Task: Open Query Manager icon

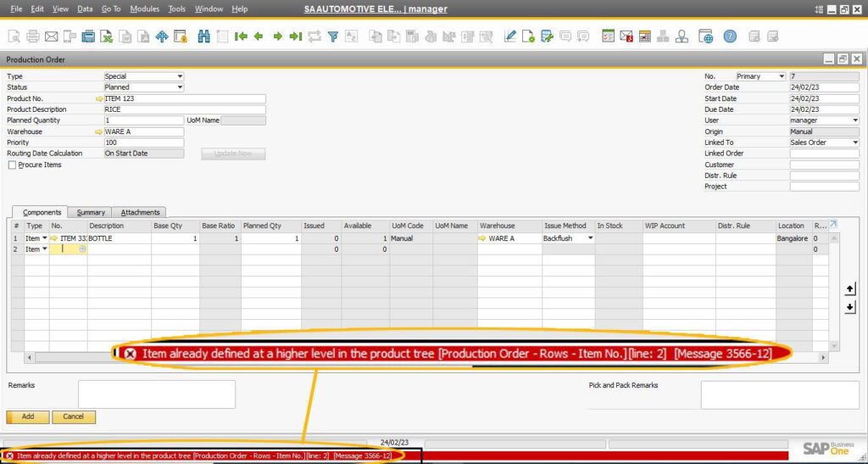Action: [x=547, y=36]
